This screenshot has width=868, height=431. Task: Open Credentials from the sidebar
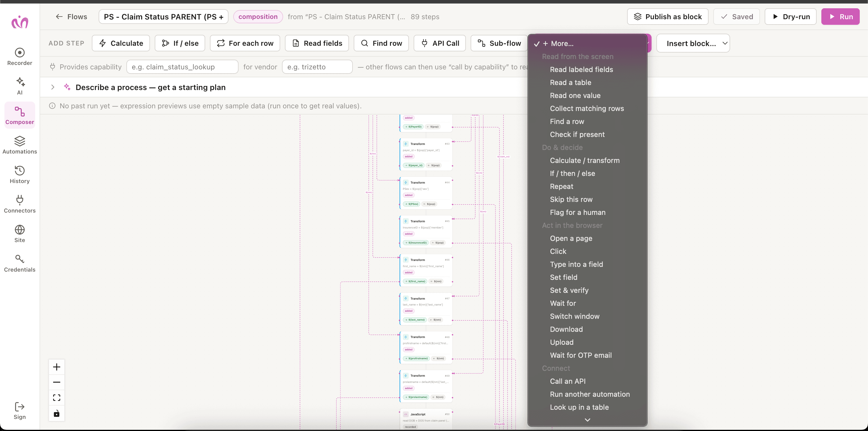pyautogui.click(x=19, y=263)
